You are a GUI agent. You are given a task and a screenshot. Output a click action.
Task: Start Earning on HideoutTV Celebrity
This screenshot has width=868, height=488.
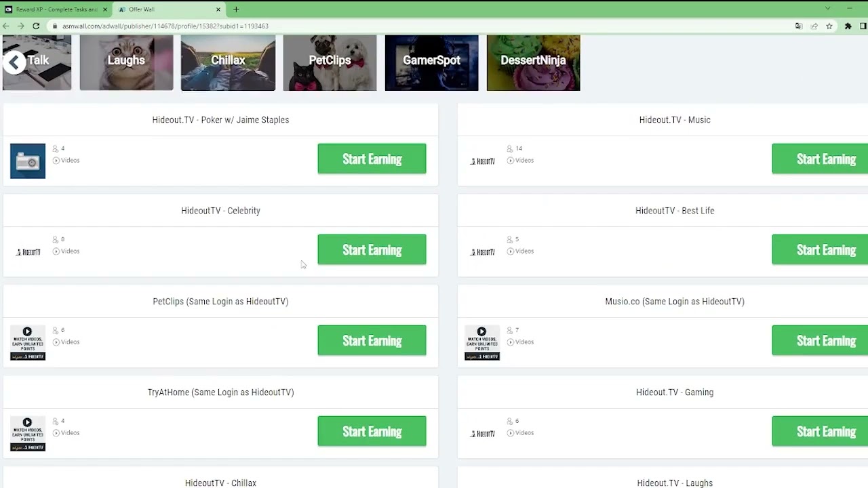pyautogui.click(x=372, y=249)
